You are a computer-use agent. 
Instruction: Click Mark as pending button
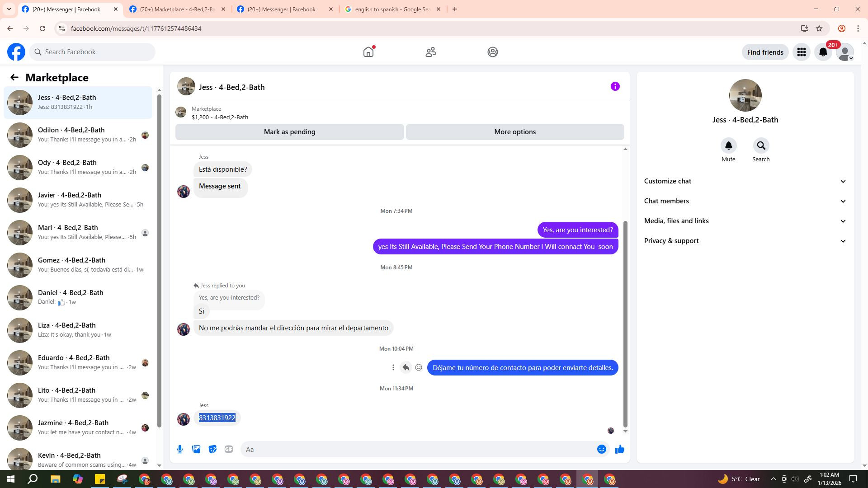click(x=289, y=132)
